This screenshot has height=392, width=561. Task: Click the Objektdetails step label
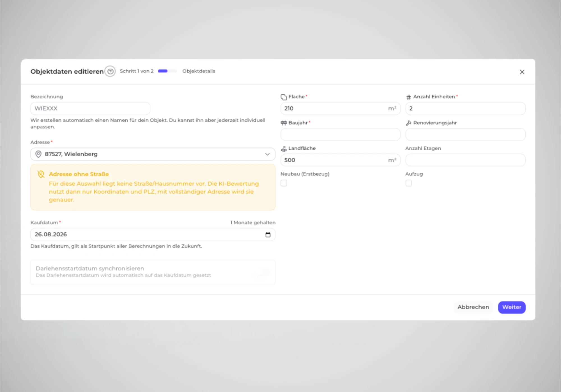199,71
